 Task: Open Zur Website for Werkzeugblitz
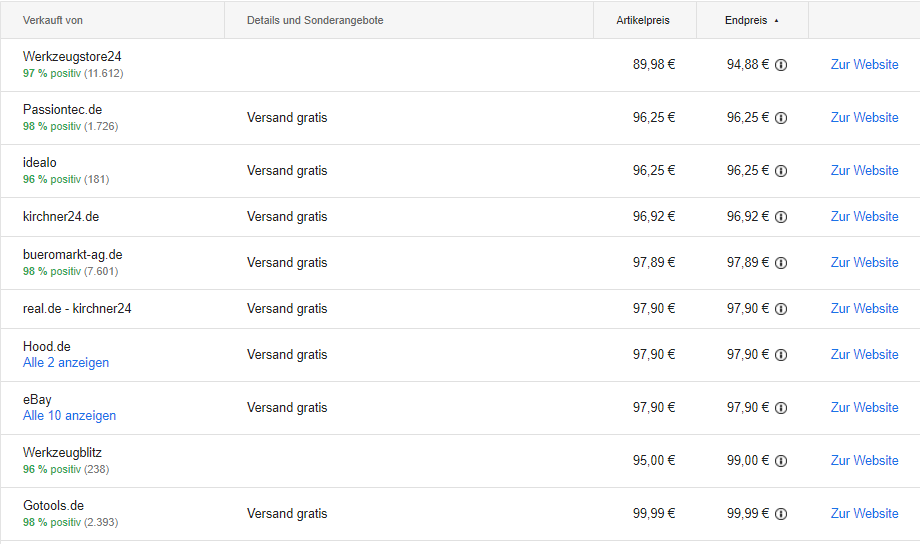tap(864, 461)
